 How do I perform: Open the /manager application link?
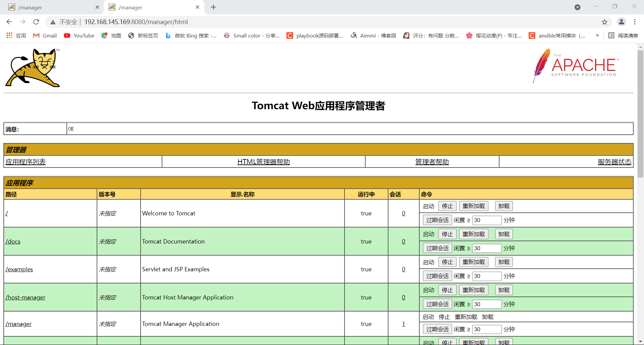click(18, 324)
